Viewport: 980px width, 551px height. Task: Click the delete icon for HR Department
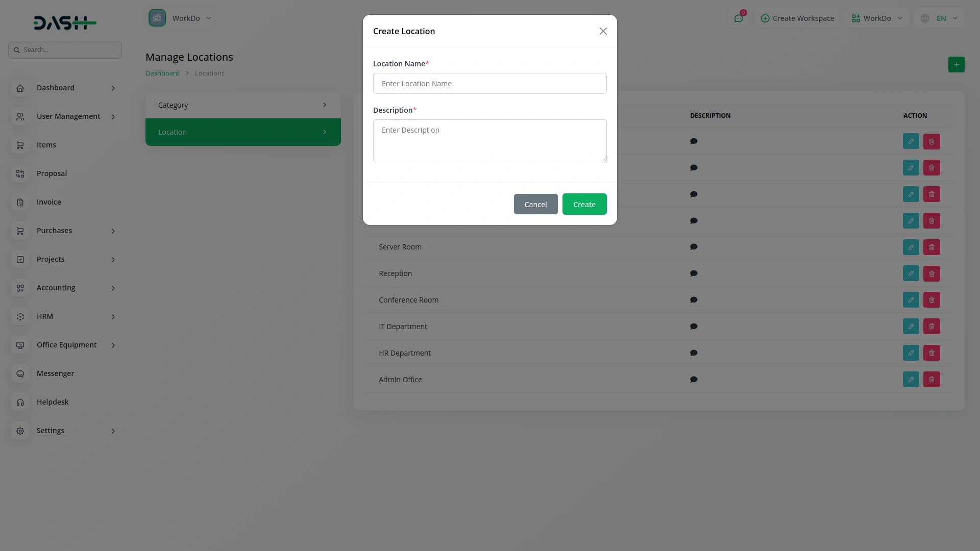(x=932, y=353)
